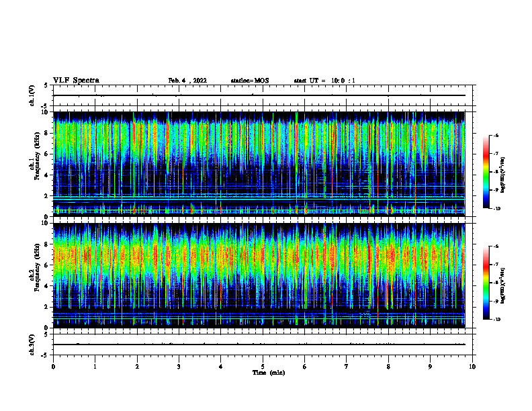Screen dimensions: 532x411
Task: Click time axis tick label "5" below the plots
Action: click(x=263, y=367)
